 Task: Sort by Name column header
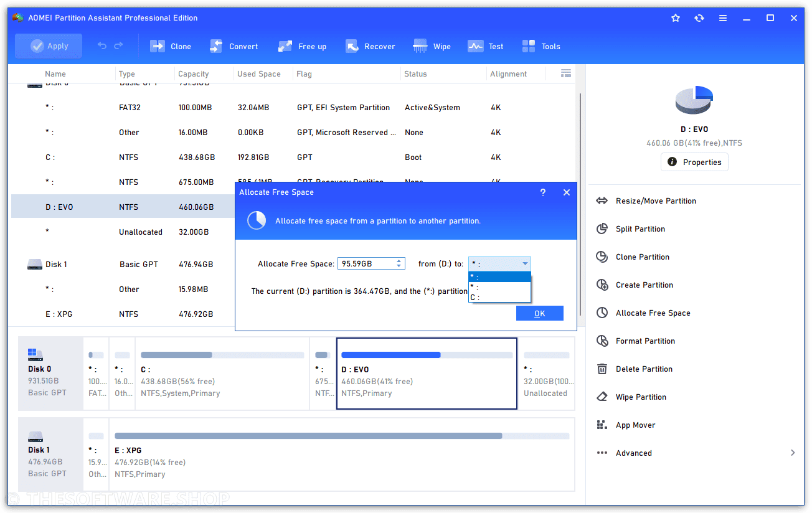pos(55,73)
